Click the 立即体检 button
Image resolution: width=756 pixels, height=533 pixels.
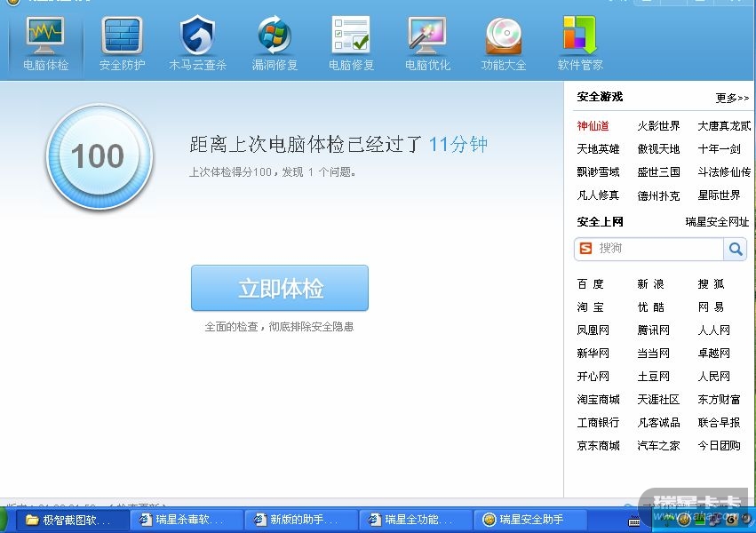tap(280, 288)
